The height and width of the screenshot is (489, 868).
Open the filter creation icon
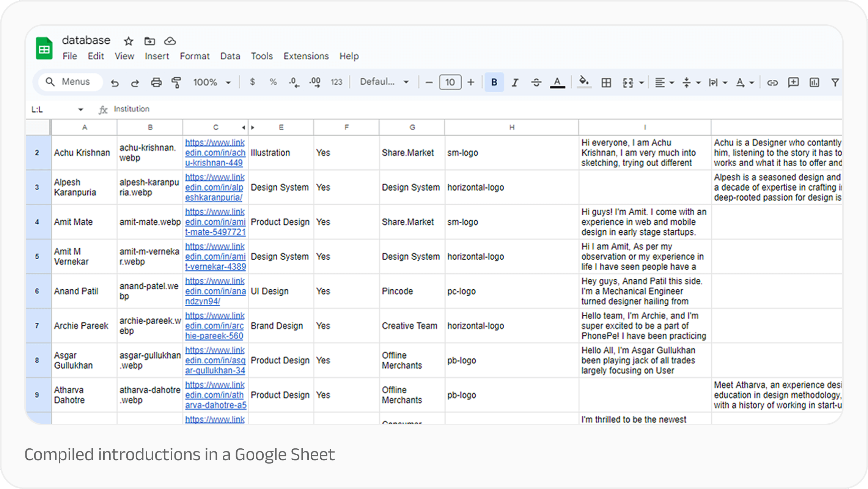click(835, 82)
